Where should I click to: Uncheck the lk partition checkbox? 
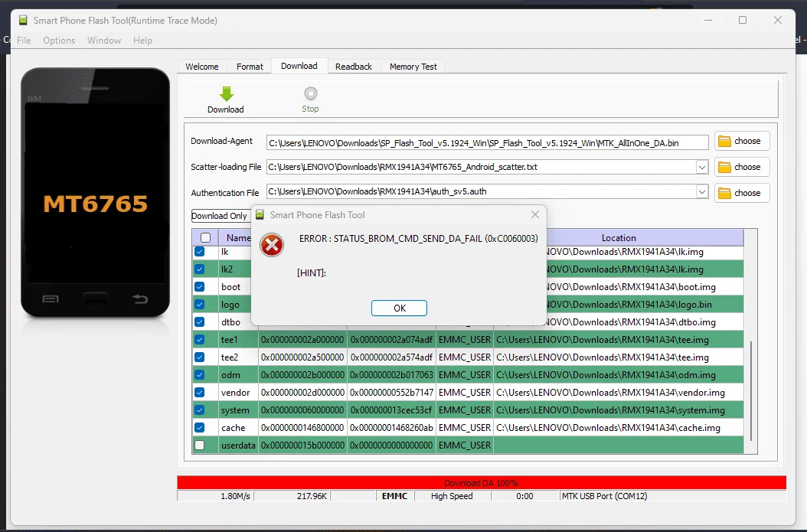click(200, 252)
